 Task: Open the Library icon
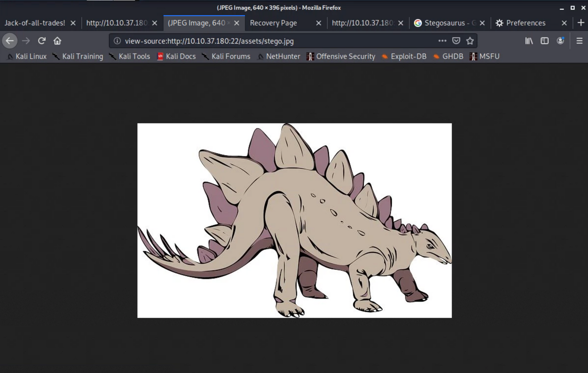[529, 41]
